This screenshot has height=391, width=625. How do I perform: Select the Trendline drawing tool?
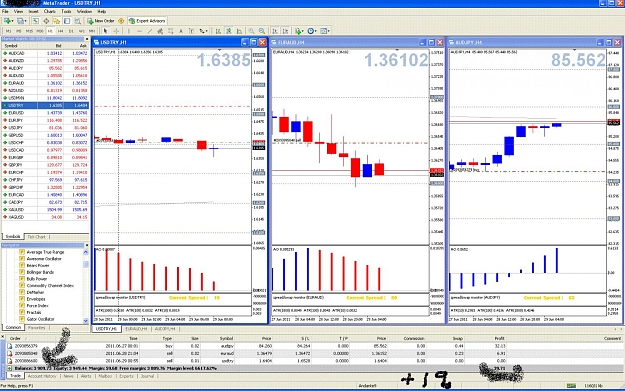pyautogui.click(x=149, y=31)
